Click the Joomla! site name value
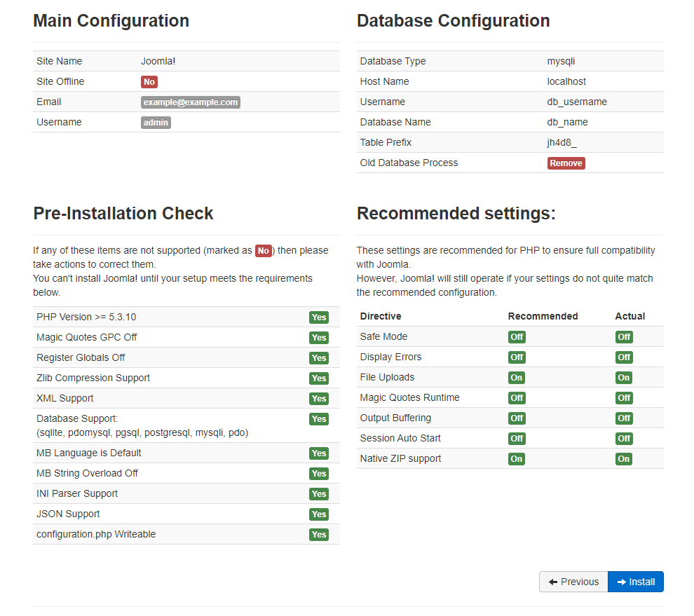The image size is (694, 616). point(158,61)
